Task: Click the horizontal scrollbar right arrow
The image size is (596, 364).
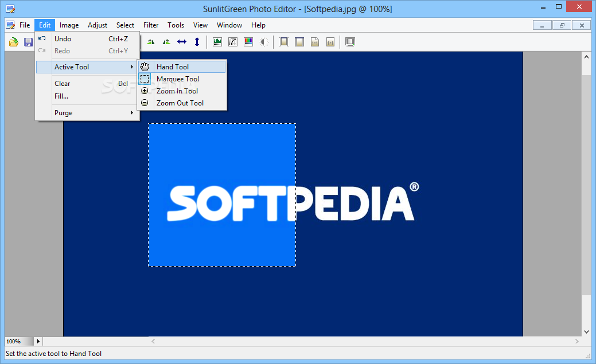Action: click(577, 341)
